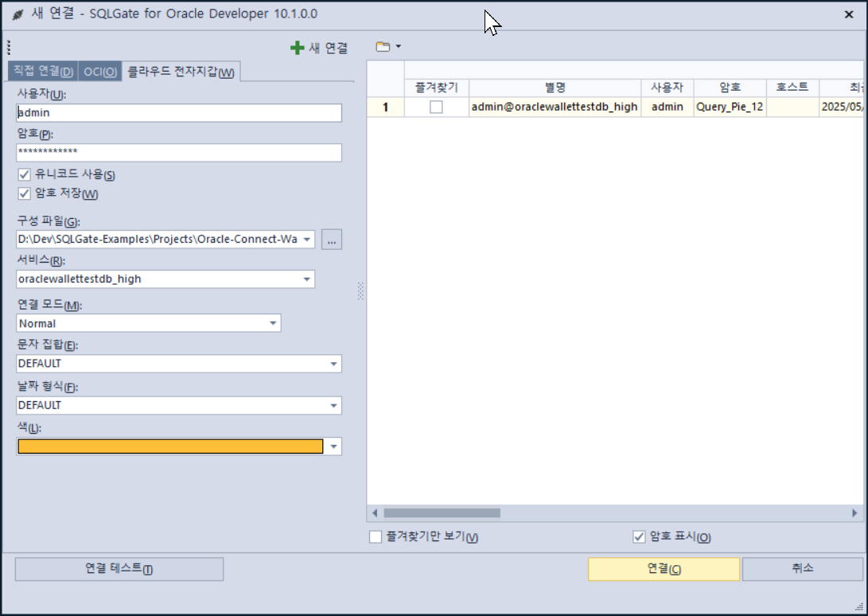
Task: Toggle the 유니코드 사용 checkbox
Action: 24,174
